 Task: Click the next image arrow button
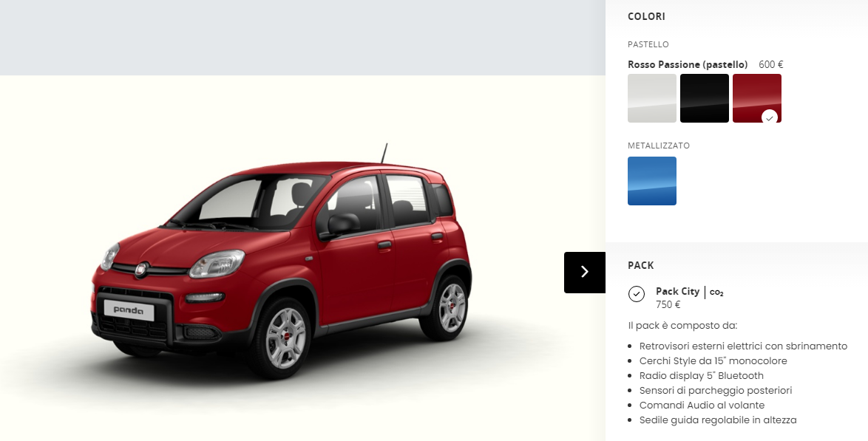coord(585,273)
